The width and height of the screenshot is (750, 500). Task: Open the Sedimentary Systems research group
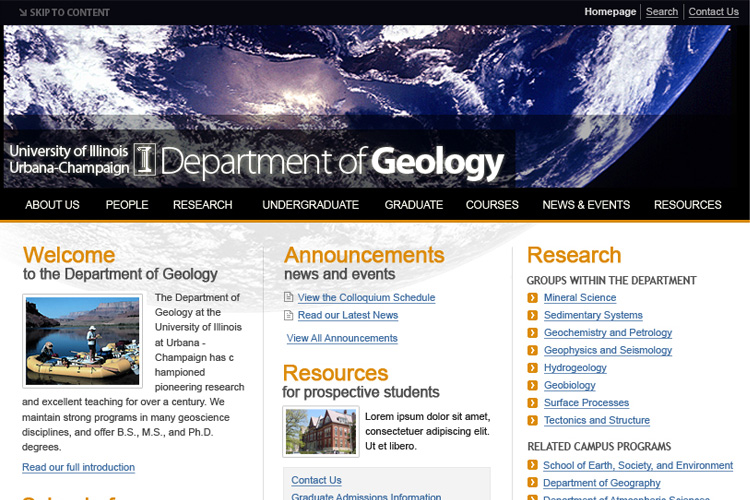[x=593, y=315]
